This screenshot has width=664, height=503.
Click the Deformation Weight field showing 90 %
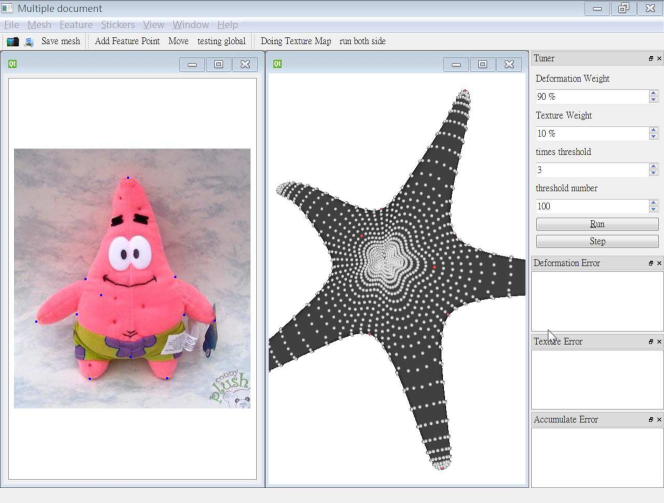(x=592, y=97)
